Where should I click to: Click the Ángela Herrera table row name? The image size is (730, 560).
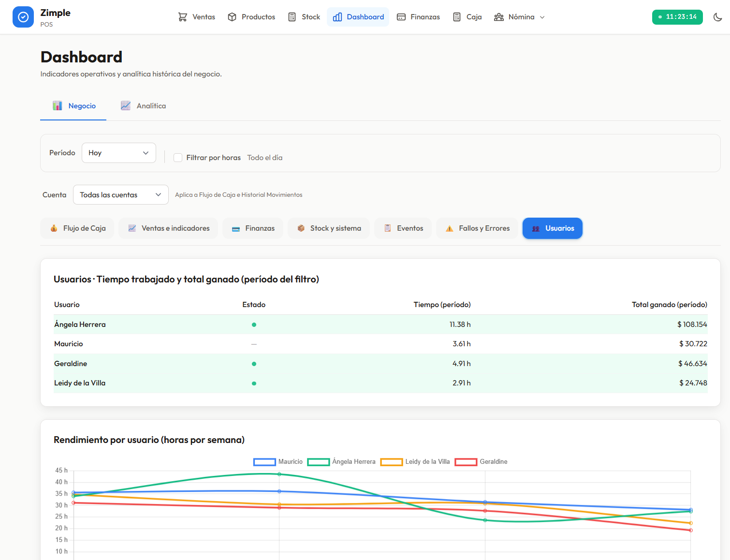[80, 324]
